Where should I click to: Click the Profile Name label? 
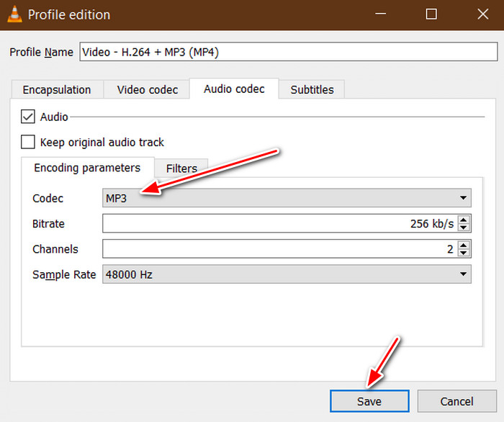[42, 52]
